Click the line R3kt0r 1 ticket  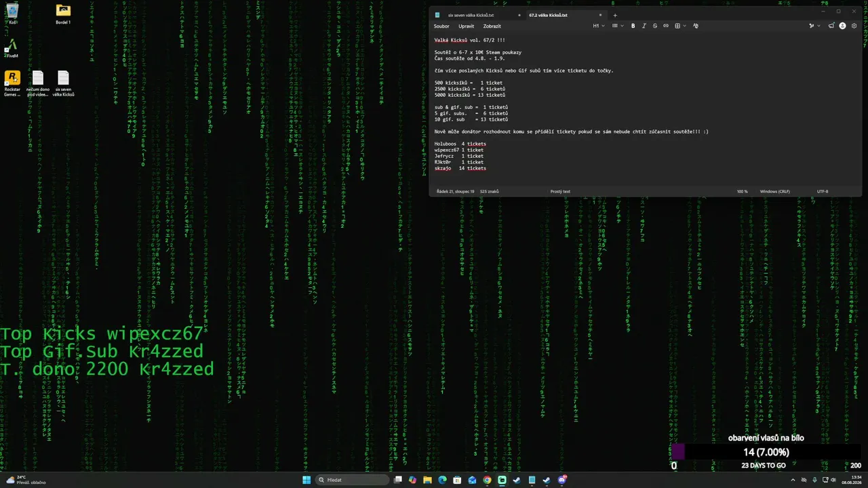click(x=459, y=162)
